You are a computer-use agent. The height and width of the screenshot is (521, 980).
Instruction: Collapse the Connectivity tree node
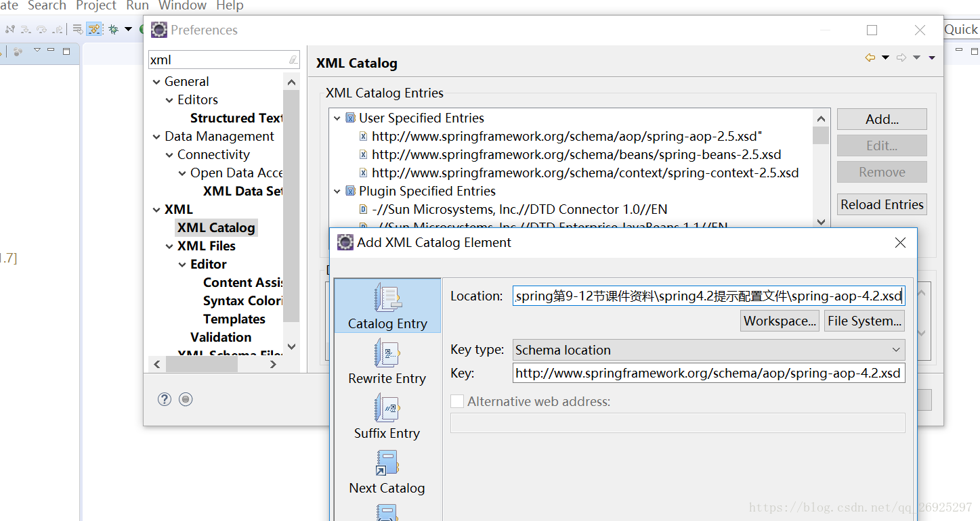pos(169,155)
